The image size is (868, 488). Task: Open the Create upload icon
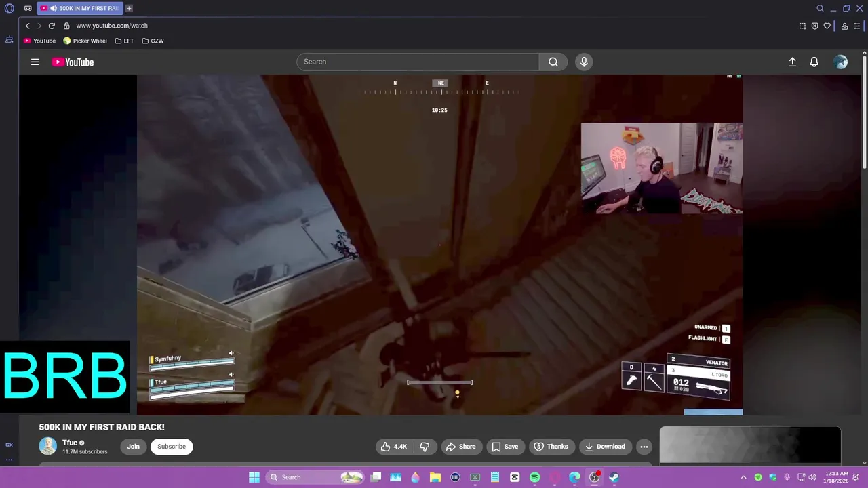click(792, 62)
